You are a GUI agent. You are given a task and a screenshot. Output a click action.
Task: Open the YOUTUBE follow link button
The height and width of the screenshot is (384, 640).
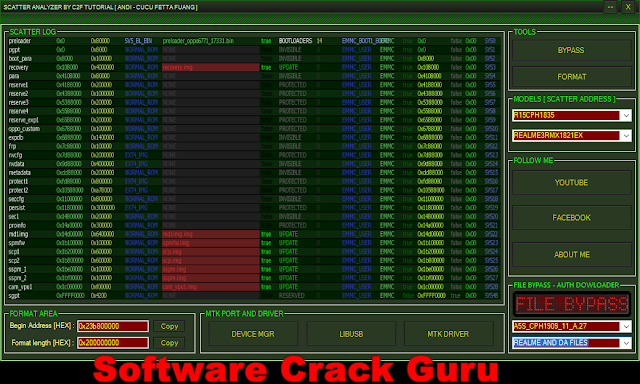(571, 182)
